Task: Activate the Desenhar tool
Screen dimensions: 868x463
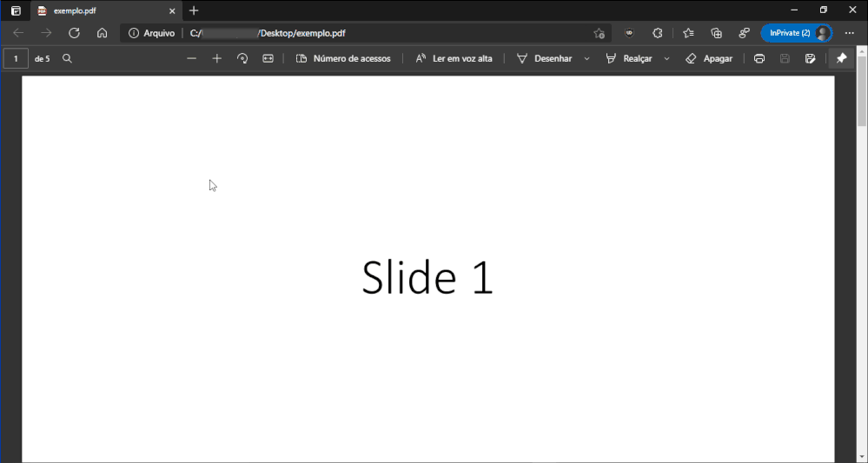Action: coord(544,59)
